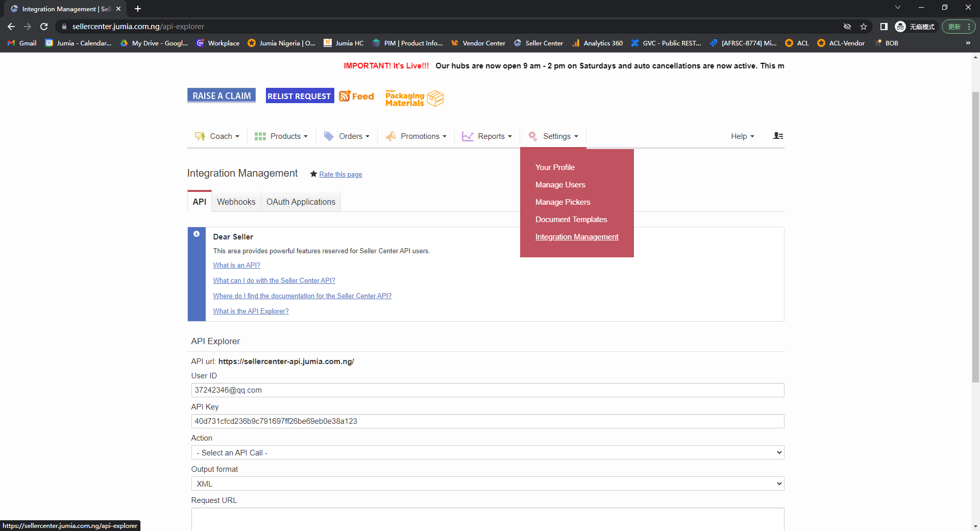Click the info icon in Dear Seller box
Image resolution: width=980 pixels, height=531 pixels.
point(197,234)
